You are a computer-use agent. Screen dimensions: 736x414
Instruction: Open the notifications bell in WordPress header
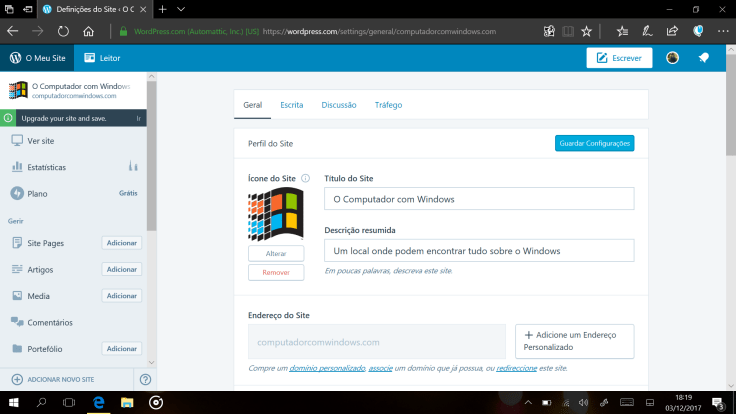tap(704, 58)
